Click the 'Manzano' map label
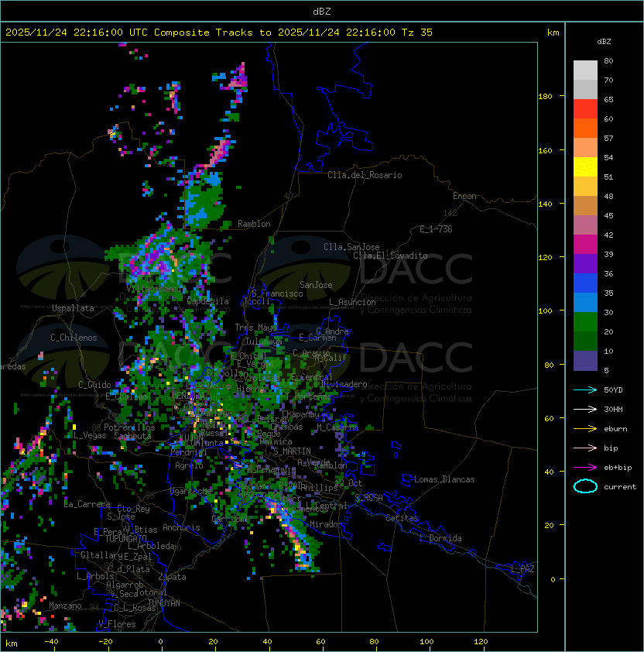Image resolution: width=644 pixels, height=652 pixels. coord(65,606)
